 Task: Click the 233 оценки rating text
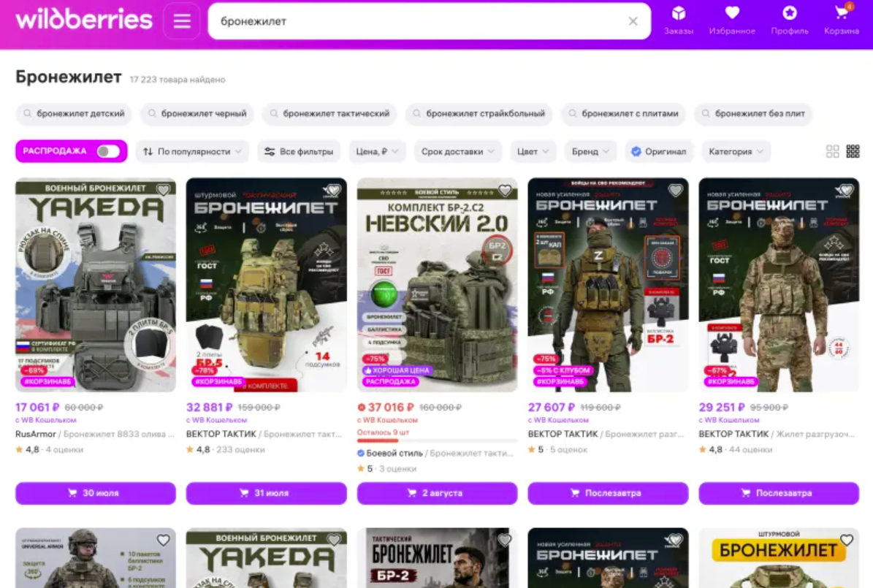(240, 450)
